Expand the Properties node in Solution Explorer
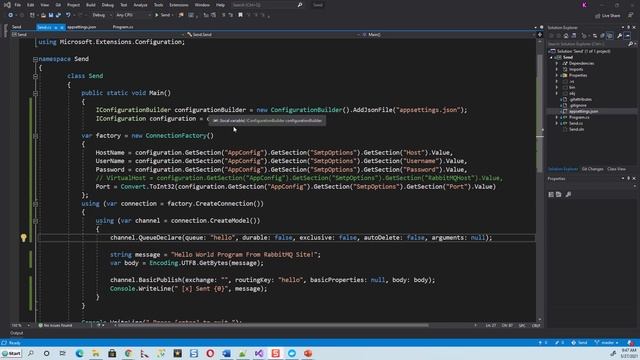 (x=557, y=76)
